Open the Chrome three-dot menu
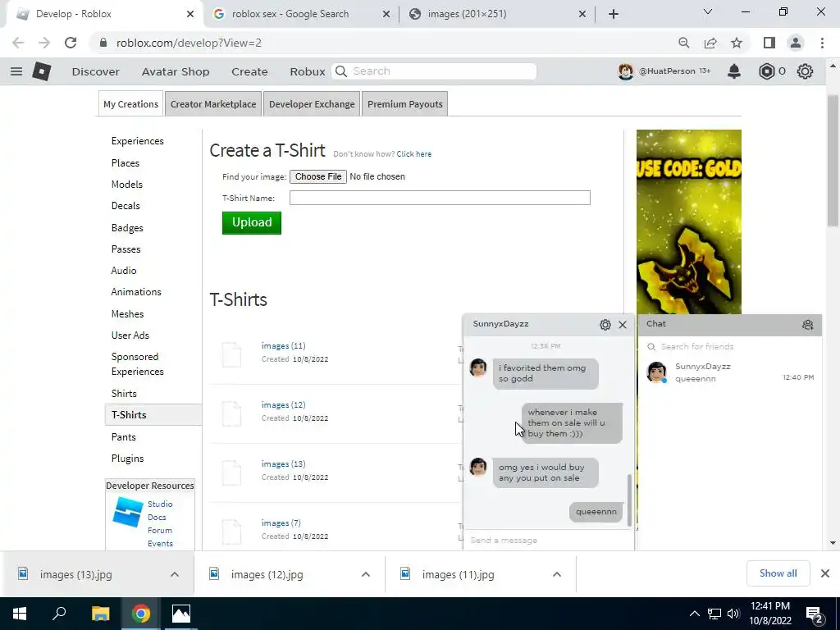Screen dimensions: 840x630 pyautogui.click(x=822, y=43)
